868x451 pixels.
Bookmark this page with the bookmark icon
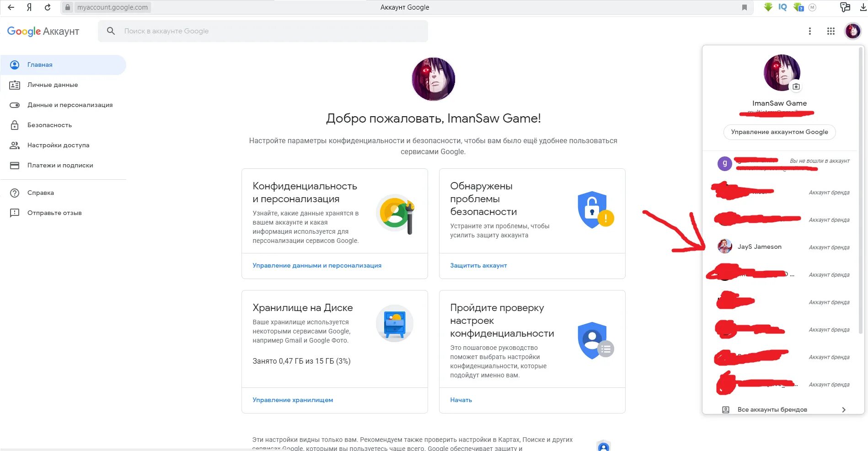pos(745,7)
